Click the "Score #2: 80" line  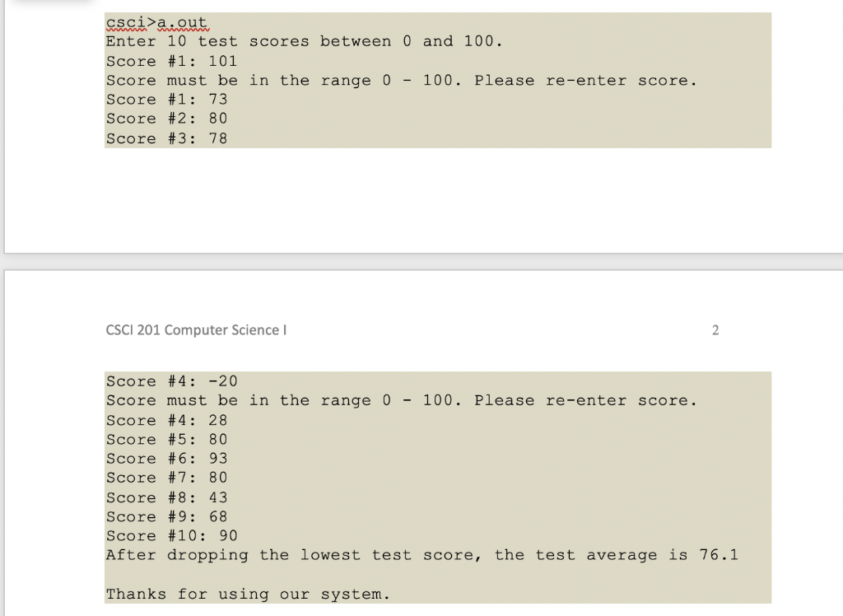tap(165, 119)
